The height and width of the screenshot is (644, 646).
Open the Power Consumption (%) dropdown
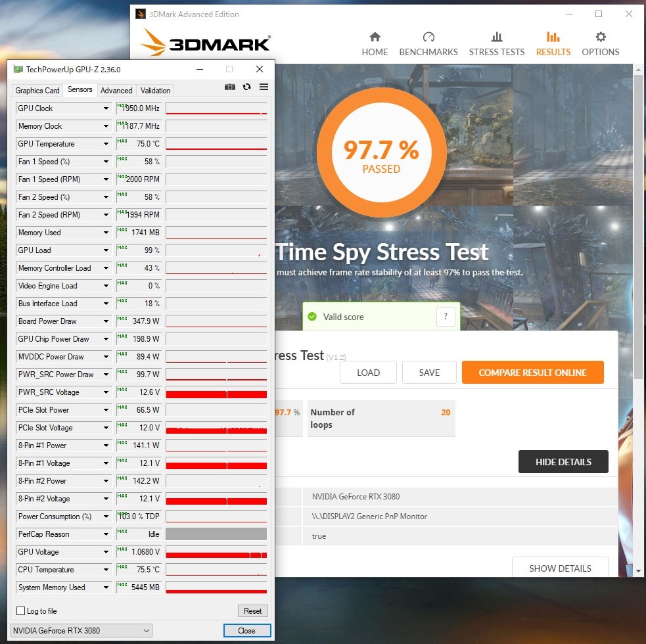[x=106, y=517]
